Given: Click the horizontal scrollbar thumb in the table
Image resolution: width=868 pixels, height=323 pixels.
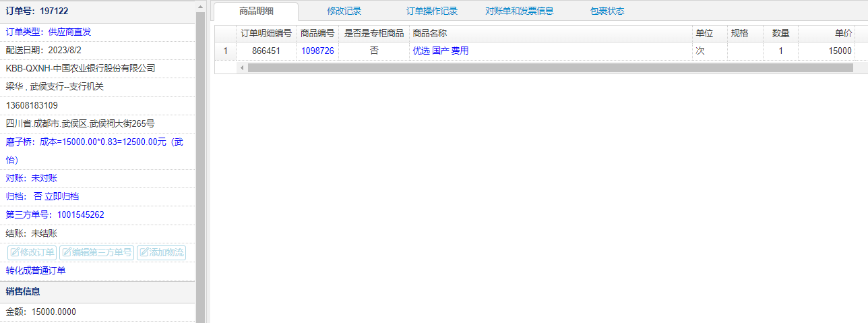Looking at the screenshot, I should pyautogui.click(x=550, y=67).
